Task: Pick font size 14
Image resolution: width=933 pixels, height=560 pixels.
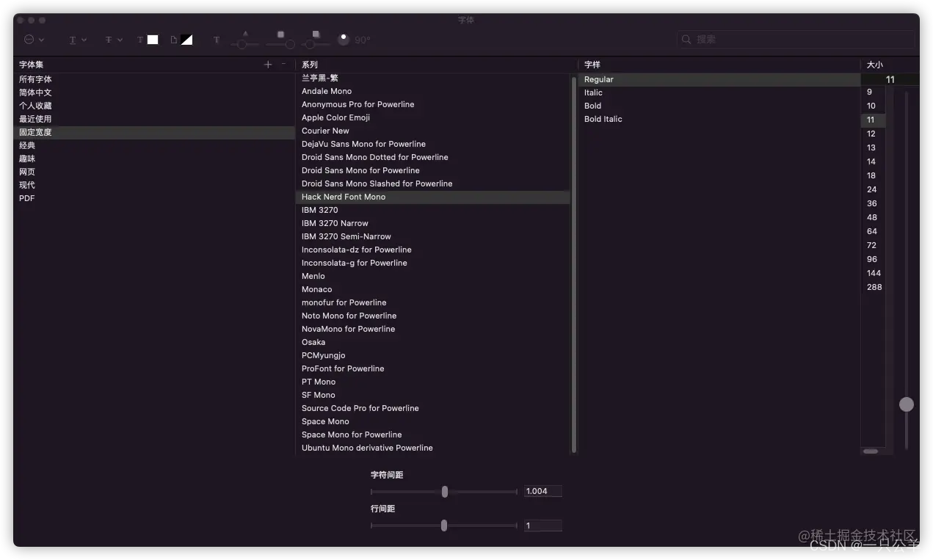Action: click(x=873, y=161)
